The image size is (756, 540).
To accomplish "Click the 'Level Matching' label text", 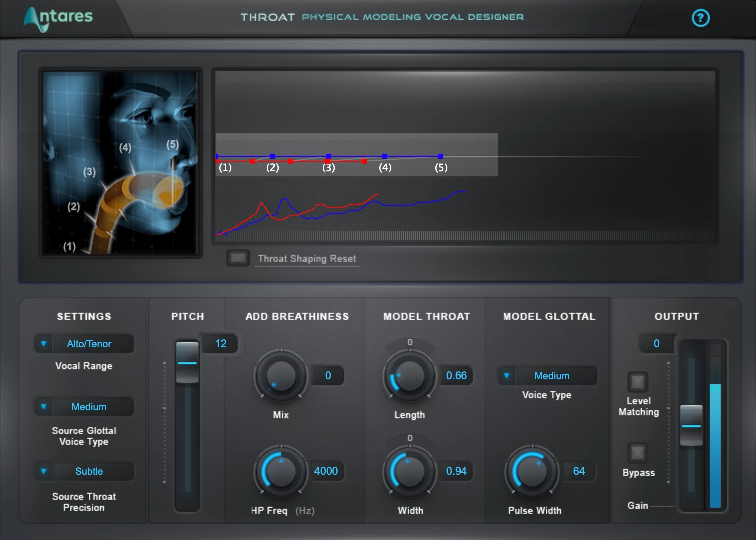I will pyautogui.click(x=638, y=407).
